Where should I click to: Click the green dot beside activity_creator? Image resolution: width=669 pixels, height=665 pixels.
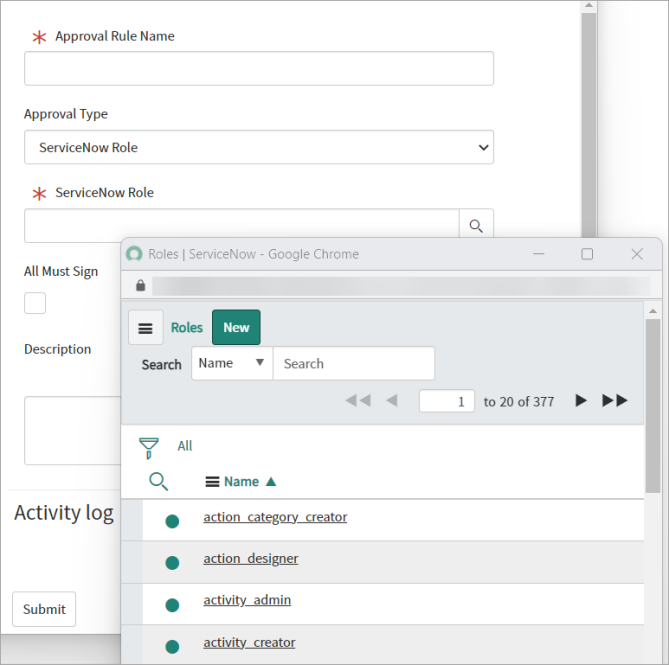click(172, 646)
